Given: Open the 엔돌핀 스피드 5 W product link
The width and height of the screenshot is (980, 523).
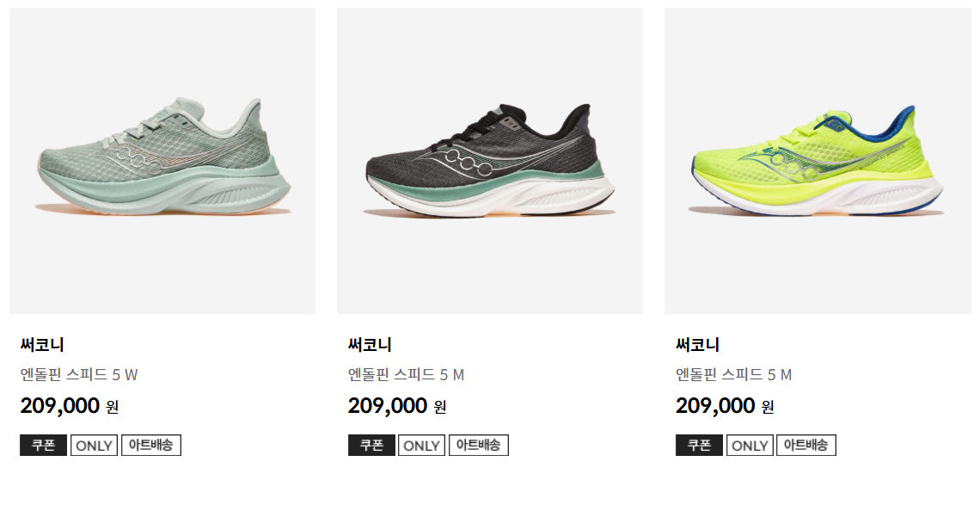Looking at the screenshot, I should pyautogui.click(x=79, y=375).
